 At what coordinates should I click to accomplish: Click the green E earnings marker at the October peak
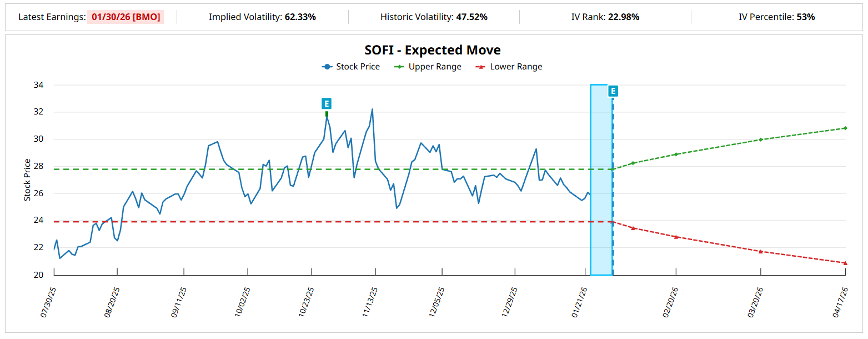327,103
